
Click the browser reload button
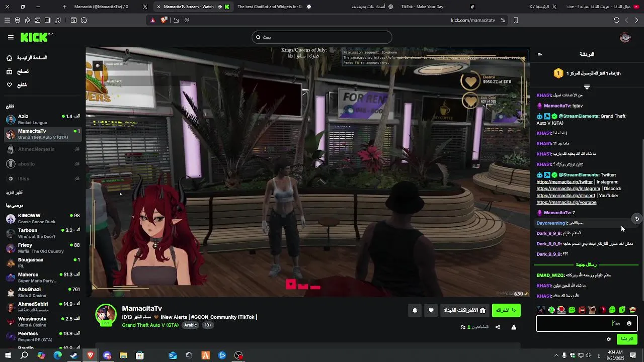pos(616,20)
